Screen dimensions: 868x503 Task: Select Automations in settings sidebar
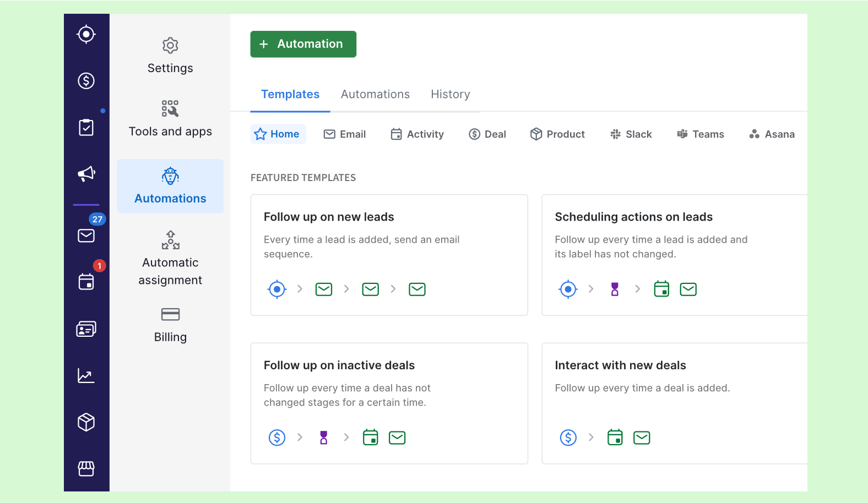[x=170, y=186]
